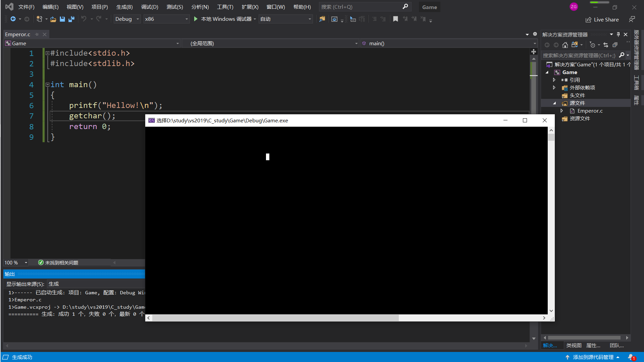The width and height of the screenshot is (644, 362).
Task: Click the ZG account avatar
Action: coord(574,7)
